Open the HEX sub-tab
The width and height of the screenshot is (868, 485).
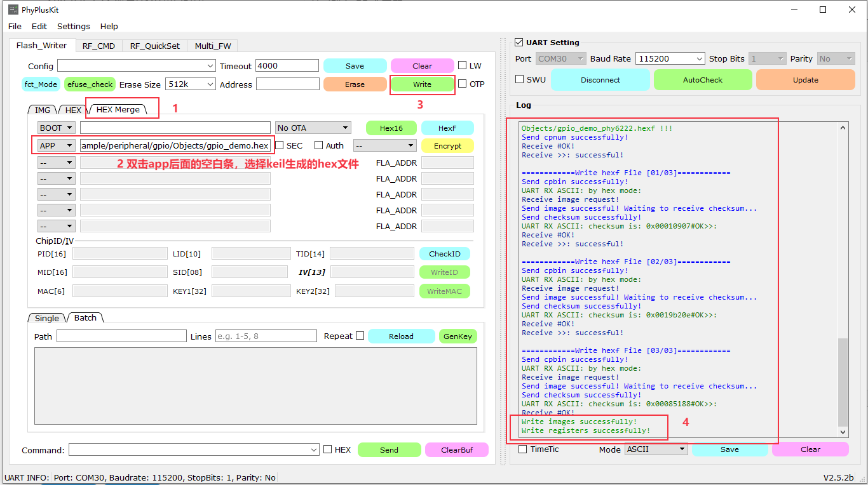point(73,110)
